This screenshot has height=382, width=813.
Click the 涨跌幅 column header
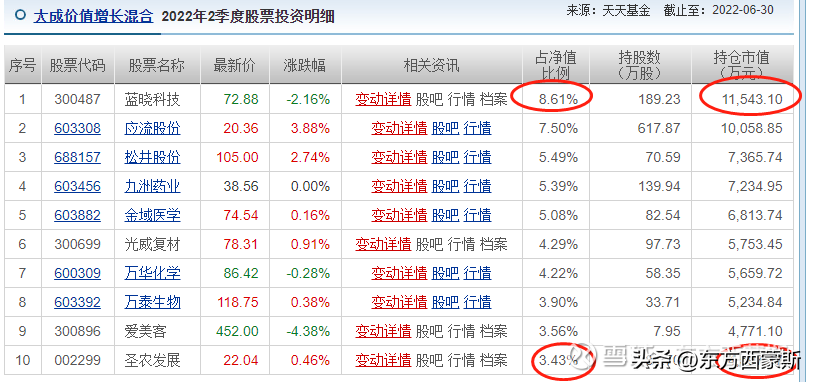[305, 65]
